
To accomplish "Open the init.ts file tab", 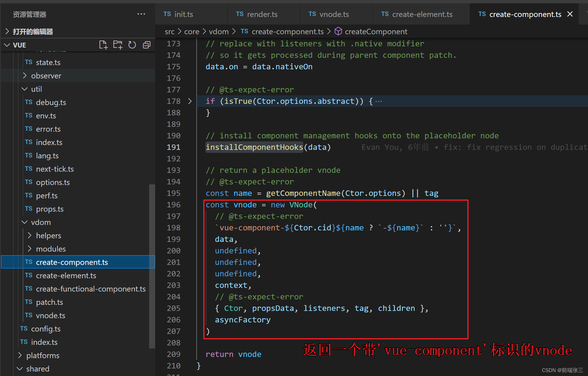I will click(x=181, y=14).
